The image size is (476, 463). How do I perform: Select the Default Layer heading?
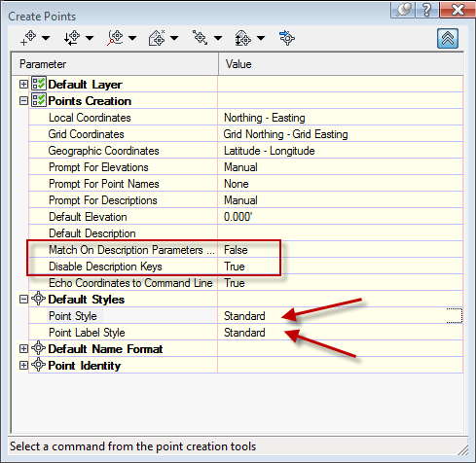click(x=85, y=85)
